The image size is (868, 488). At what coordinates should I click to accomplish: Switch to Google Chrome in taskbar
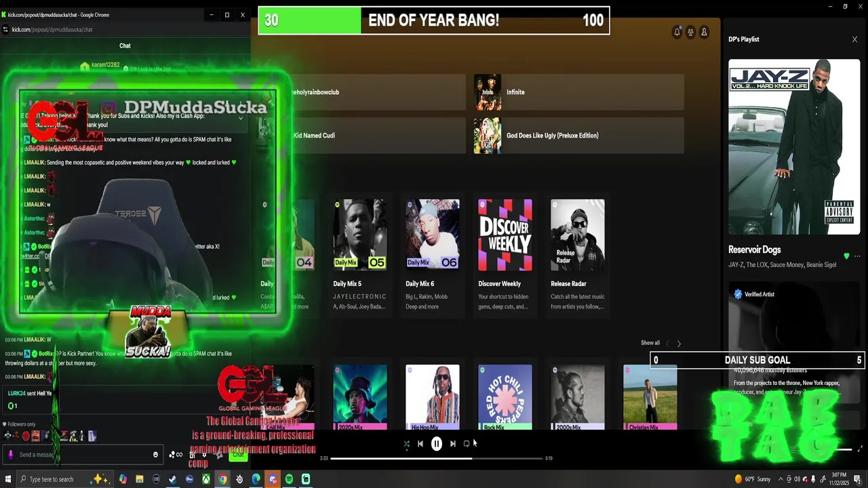click(222, 479)
